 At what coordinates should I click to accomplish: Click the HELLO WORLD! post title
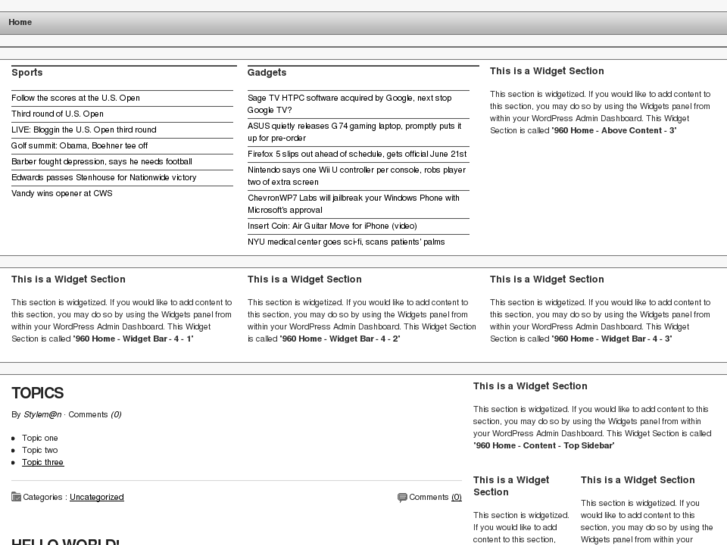(x=65, y=541)
